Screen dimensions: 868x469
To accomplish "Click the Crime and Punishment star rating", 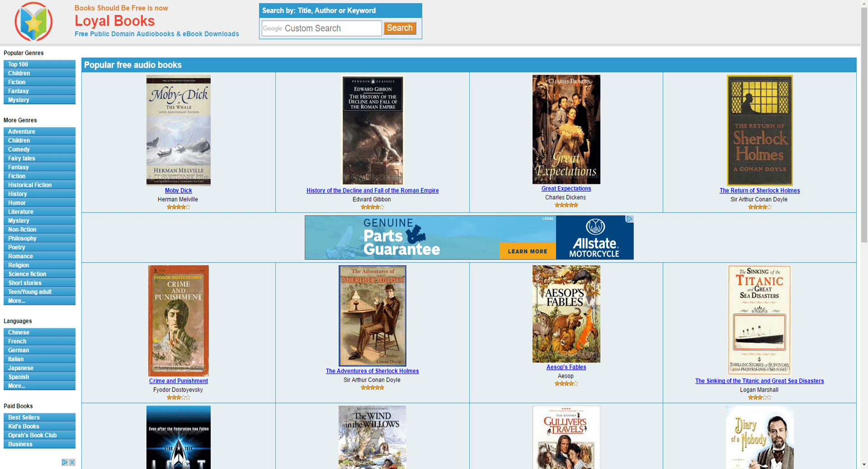I will coord(178,398).
